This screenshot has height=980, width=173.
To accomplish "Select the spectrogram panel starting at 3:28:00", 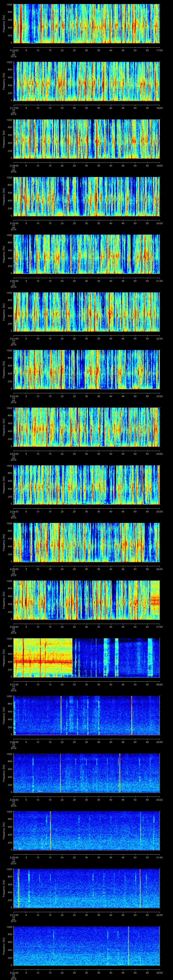I will (x=87, y=715).
